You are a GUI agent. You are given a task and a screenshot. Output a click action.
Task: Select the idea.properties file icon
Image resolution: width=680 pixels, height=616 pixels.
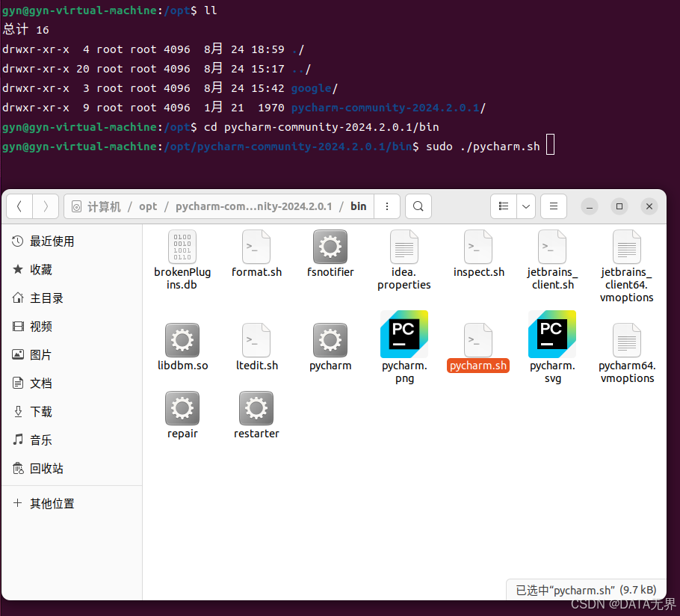click(x=404, y=247)
